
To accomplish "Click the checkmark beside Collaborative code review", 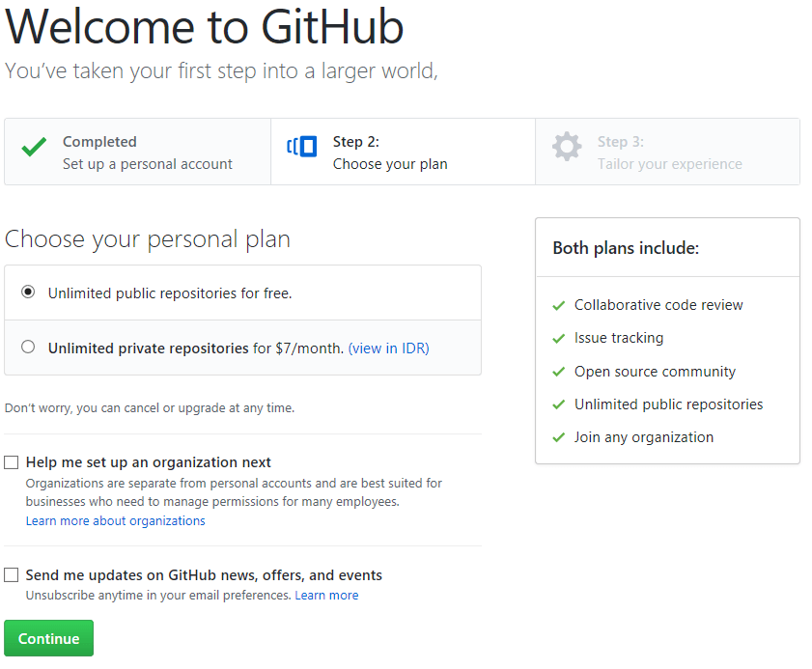I will coord(559,304).
